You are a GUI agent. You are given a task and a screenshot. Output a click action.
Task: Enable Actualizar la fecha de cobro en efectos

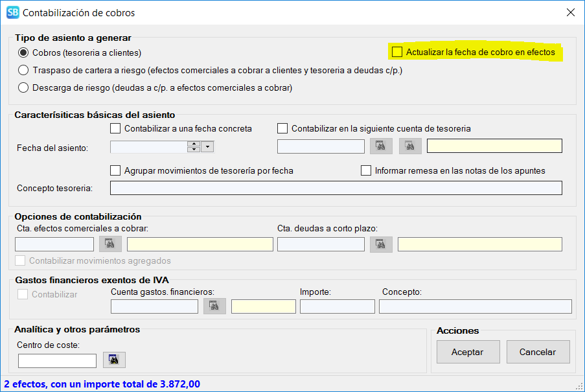click(x=397, y=52)
